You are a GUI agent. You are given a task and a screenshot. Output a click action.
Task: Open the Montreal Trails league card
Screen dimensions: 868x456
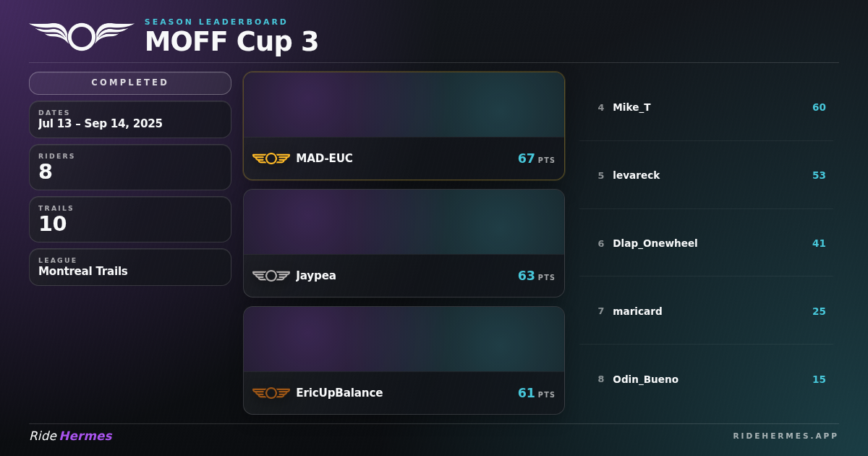click(x=130, y=267)
